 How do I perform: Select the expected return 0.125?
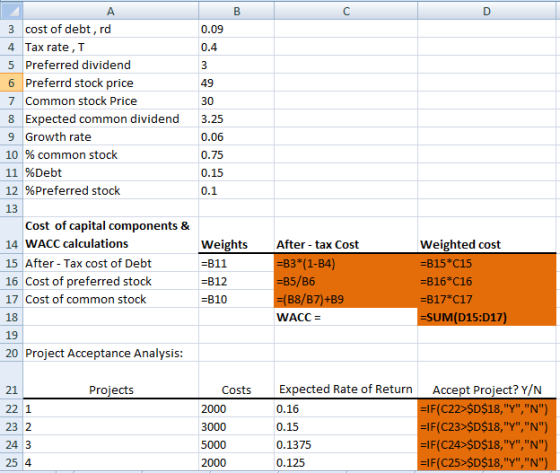coord(346,462)
